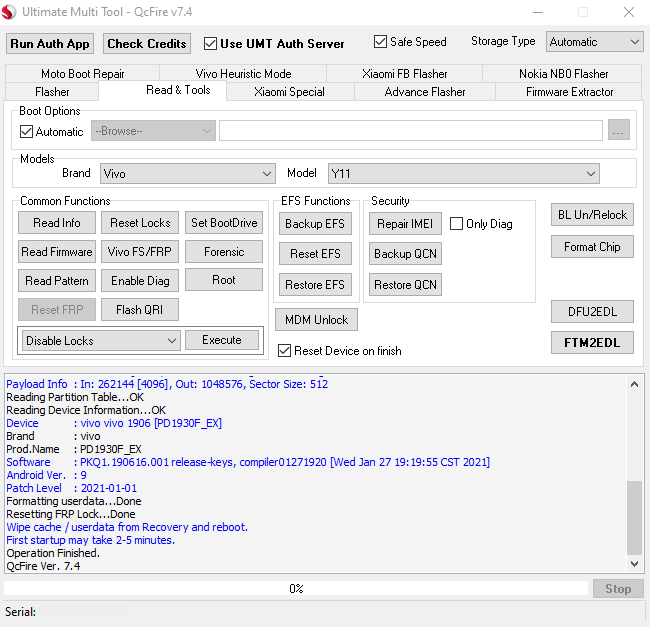
Task: Click the log scrollbar thumb
Action: tap(634, 517)
